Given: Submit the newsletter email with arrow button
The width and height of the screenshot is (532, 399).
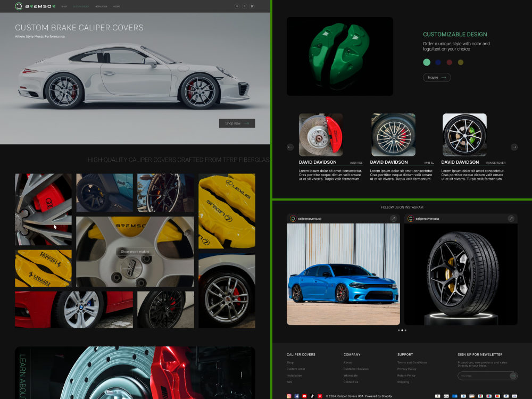Looking at the screenshot, I should click(x=513, y=376).
